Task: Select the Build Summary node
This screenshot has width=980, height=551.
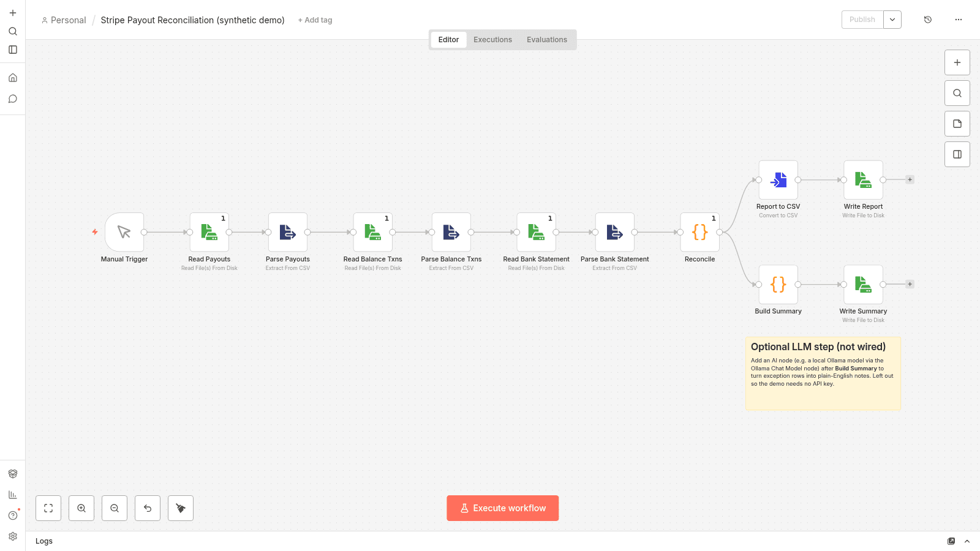Action: 778,284
